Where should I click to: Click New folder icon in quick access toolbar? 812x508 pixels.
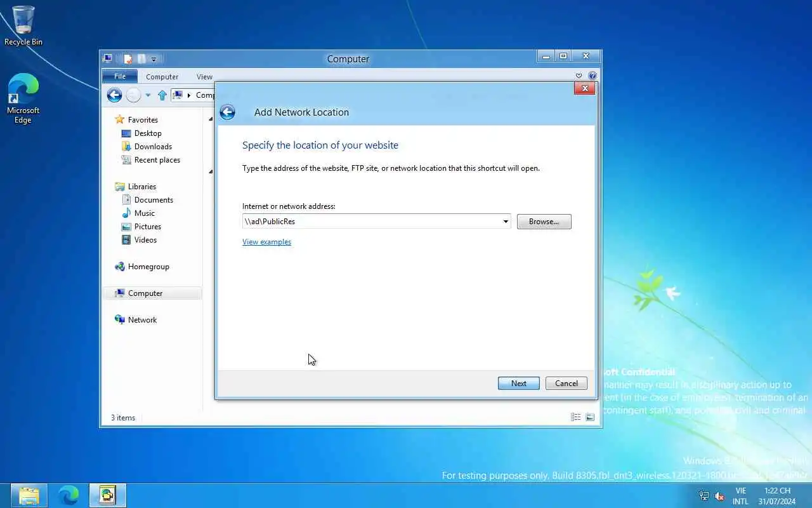point(141,59)
